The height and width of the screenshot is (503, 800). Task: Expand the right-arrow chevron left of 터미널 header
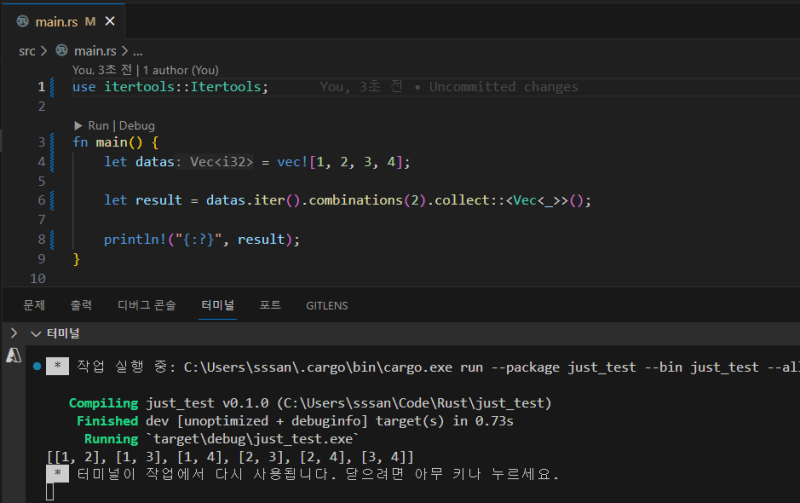point(13,333)
